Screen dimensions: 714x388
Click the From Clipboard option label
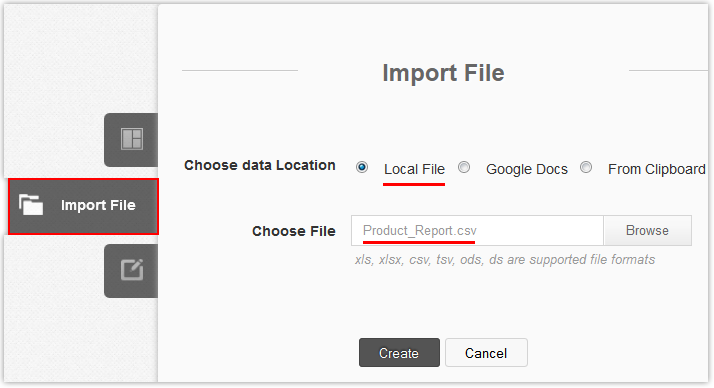(x=657, y=169)
